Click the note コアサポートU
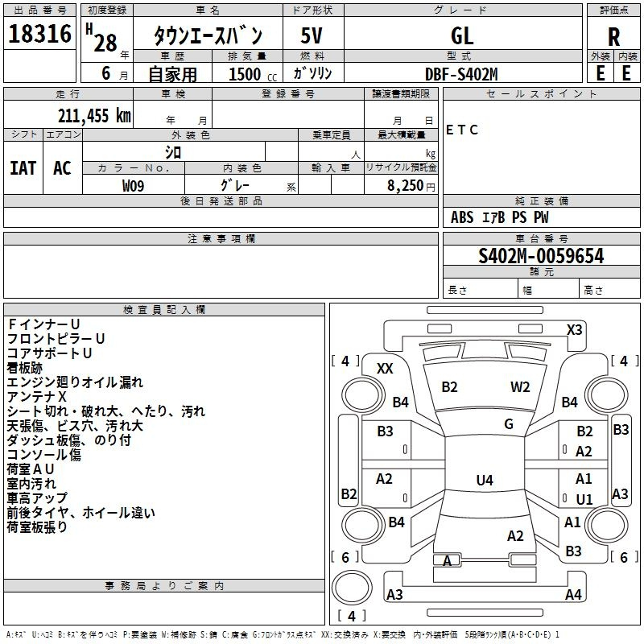This screenshot has width=644, height=644. click(x=49, y=353)
